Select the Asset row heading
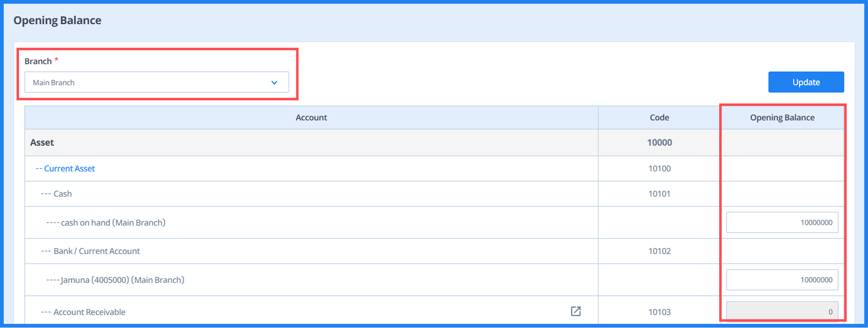Image resolution: width=868 pixels, height=328 pixels. click(x=42, y=143)
